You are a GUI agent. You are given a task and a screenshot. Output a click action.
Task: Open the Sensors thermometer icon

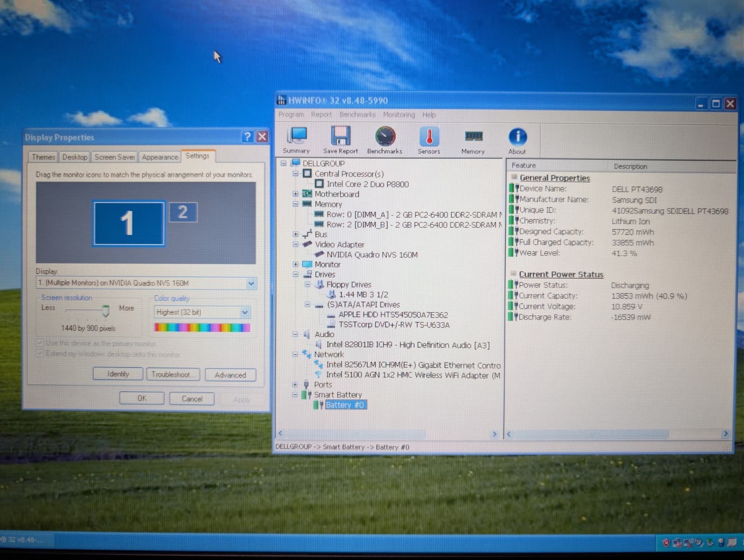coord(429,140)
